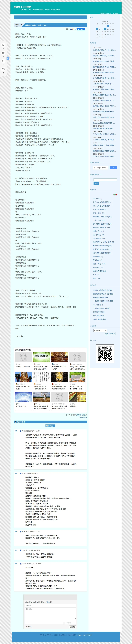Open the YouTube link Were You There
Screen dimensions: 132x644
click(x=38, y=184)
